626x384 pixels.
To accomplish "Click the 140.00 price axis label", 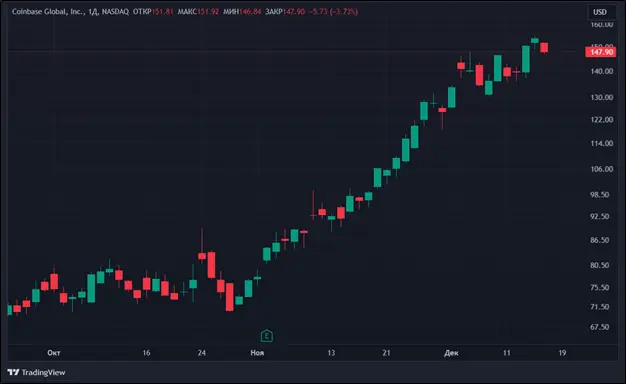I will (x=602, y=71).
